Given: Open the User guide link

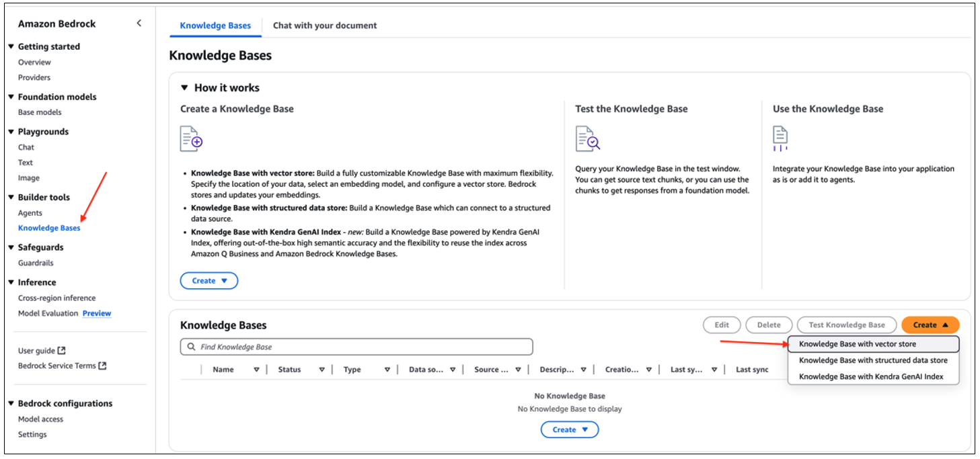Looking at the screenshot, I should pos(36,351).
